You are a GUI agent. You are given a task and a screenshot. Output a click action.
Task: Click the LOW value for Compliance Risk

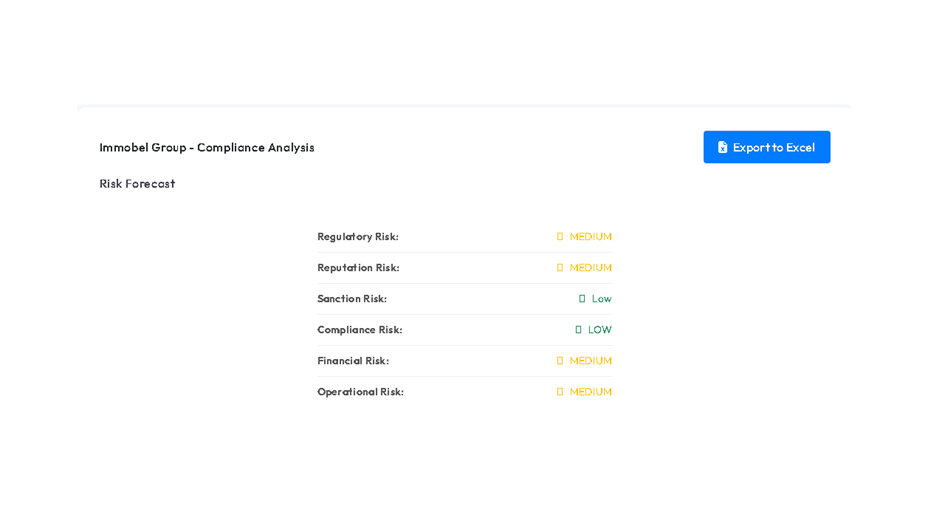[x=600, y=330]
